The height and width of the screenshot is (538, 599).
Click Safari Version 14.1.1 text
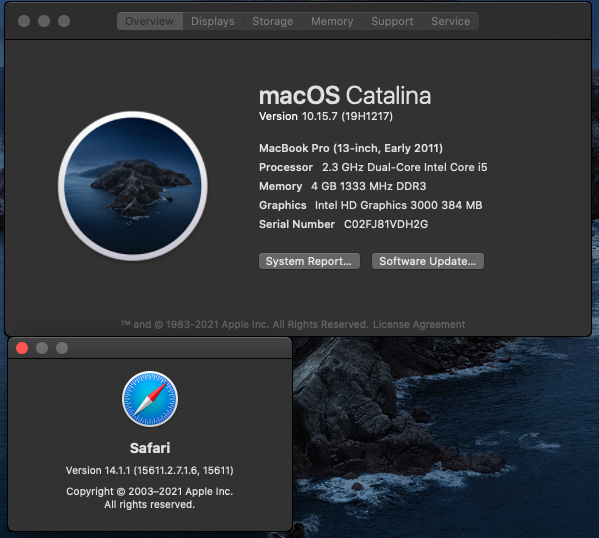(x=150, y=470)
